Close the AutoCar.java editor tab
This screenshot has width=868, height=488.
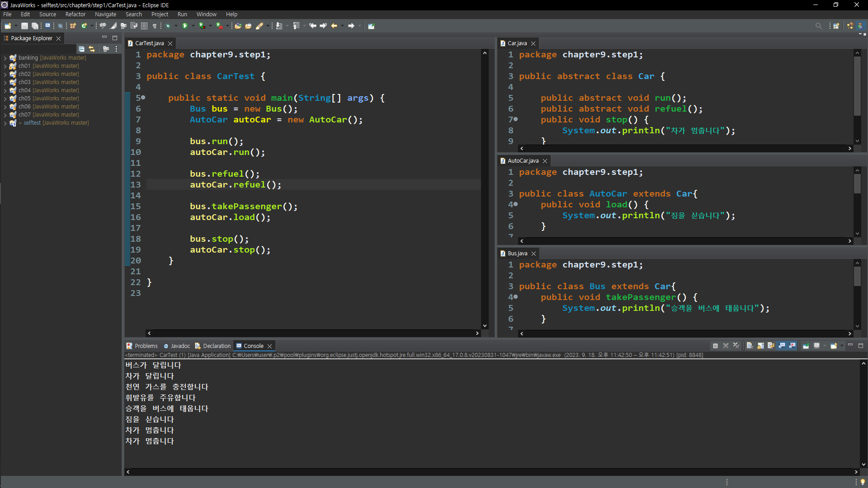pyautogui.click(x=545, y=161)
